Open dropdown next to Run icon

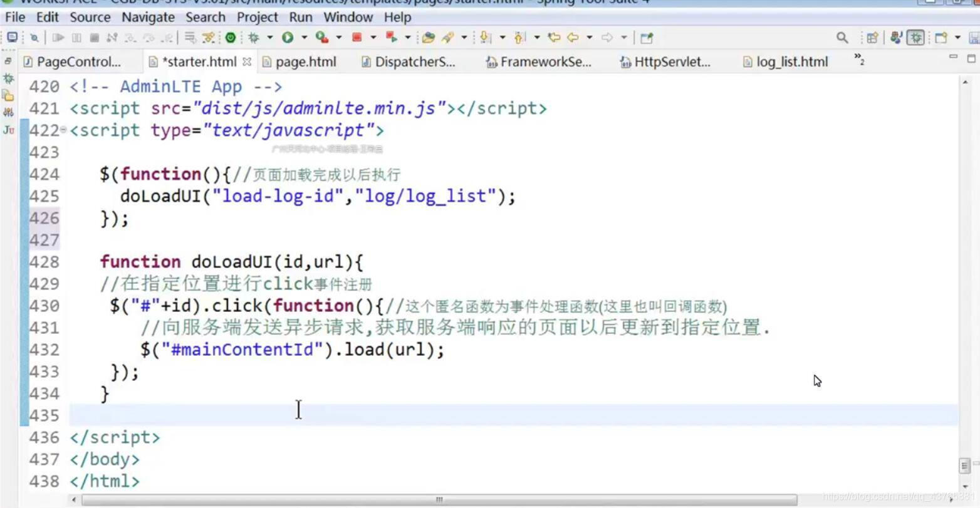pos(305,38)
